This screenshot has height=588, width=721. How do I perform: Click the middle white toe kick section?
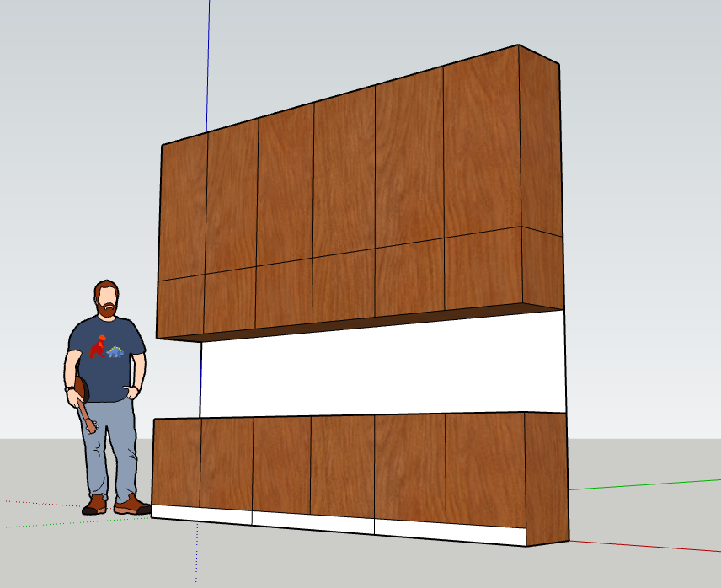point(312,521)
